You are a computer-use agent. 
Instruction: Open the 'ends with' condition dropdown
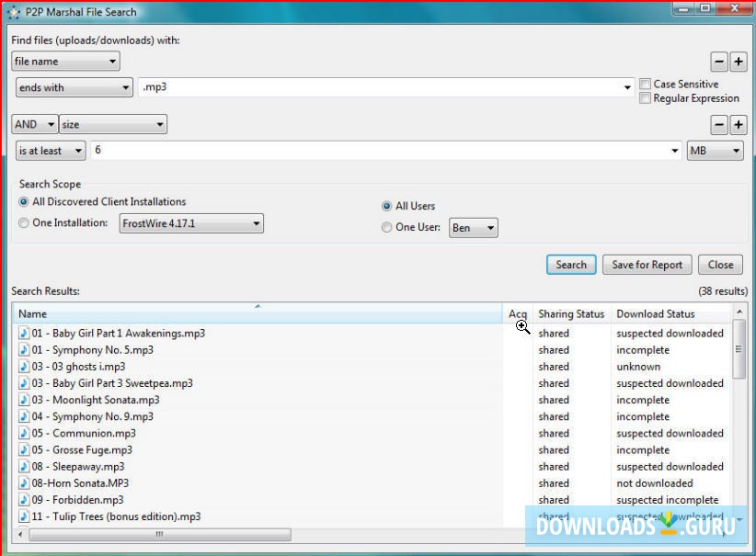[74, 87]
